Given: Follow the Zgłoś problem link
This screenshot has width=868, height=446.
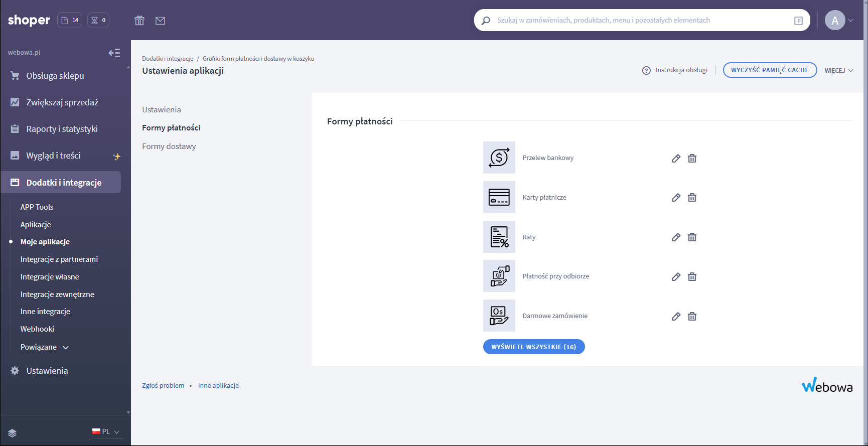Looking at the screenshot, I should [x=163, y=386].
